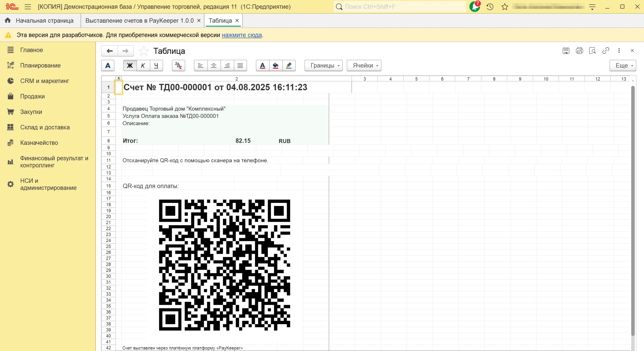This screenshot has width=644, height=351.
Task: Center-align text in the cell
Action: point(214,66)
